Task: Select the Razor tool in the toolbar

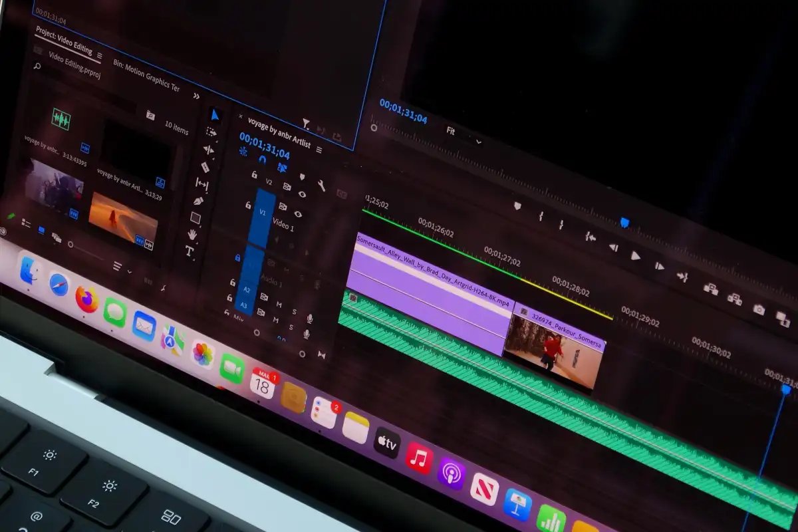Action: [x=205, y=167]
